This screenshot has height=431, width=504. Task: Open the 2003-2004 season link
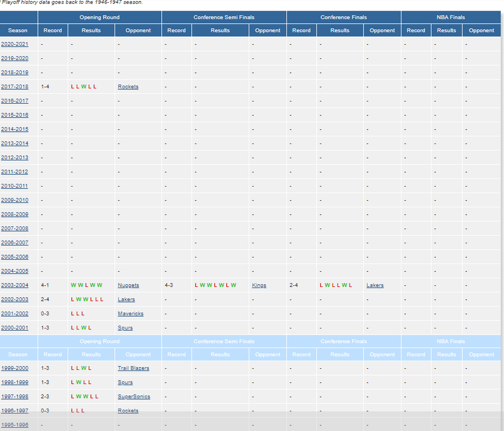click(x=15, y=285)
